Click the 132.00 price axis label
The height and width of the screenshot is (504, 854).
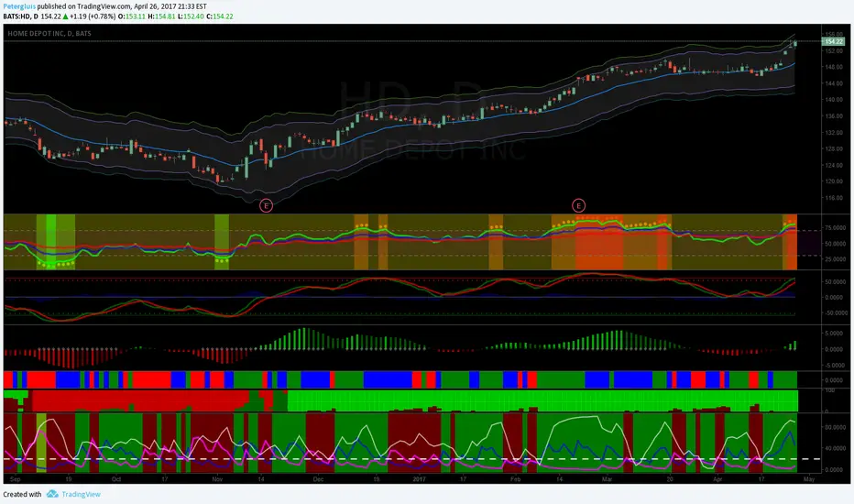point(834,132)
